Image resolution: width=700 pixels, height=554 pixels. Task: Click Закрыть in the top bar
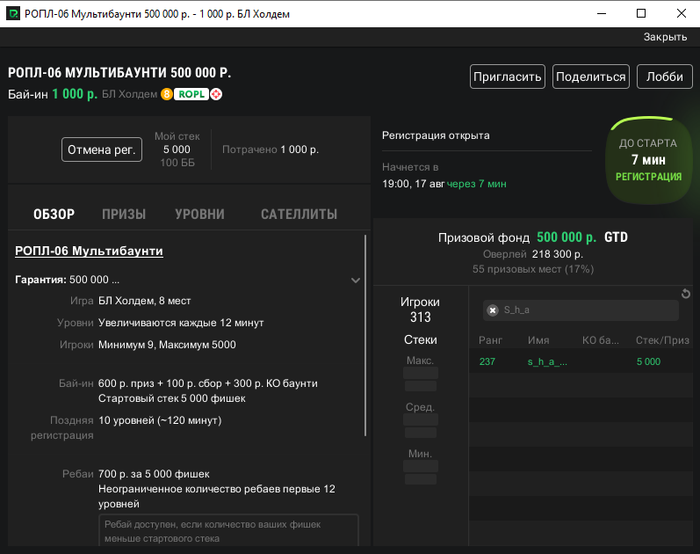coord(665,37)
